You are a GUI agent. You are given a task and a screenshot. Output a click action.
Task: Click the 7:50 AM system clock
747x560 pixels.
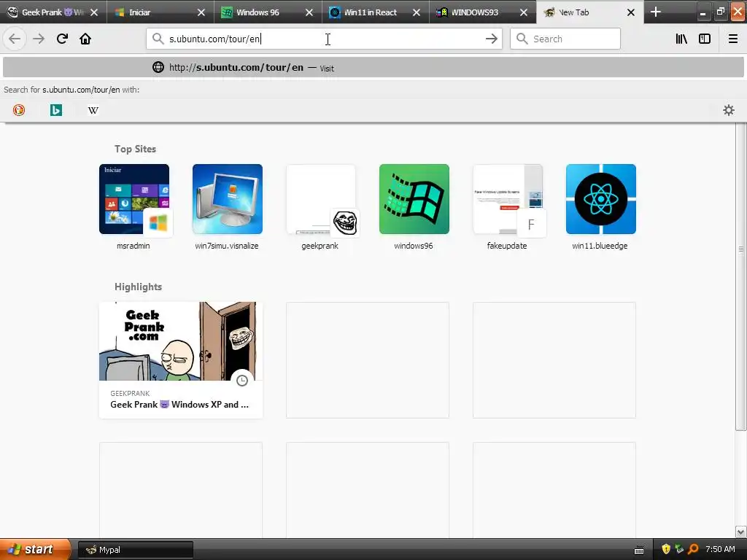click(720, 549)
